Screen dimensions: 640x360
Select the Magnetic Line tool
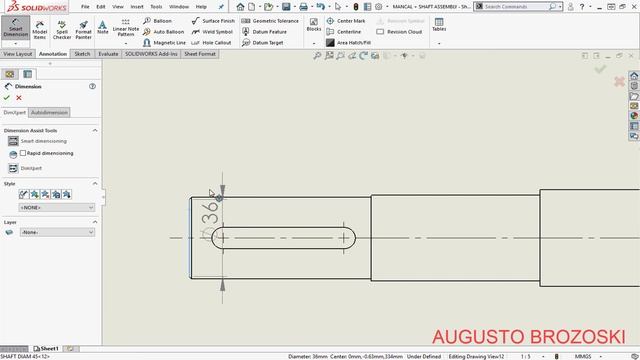(x=164, y=42)
